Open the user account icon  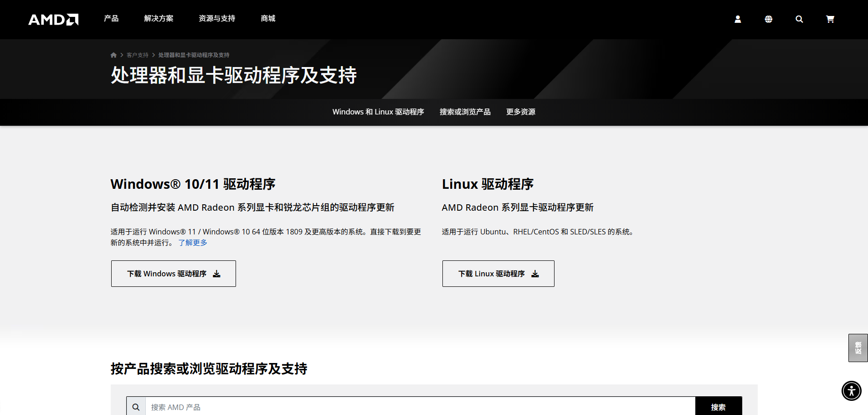[x=737, y=19]
